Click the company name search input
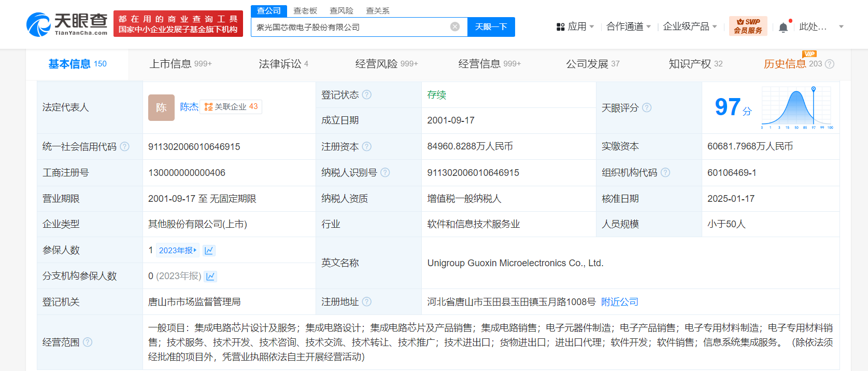The height and width of the screenshot is (371, 868). tap(350, 27)
